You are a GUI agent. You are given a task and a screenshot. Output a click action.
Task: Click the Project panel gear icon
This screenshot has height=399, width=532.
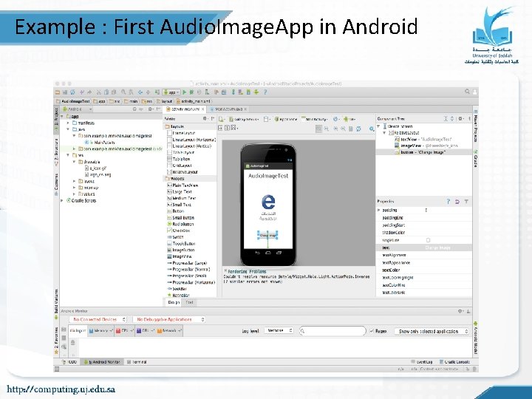(x=150, y=109)
